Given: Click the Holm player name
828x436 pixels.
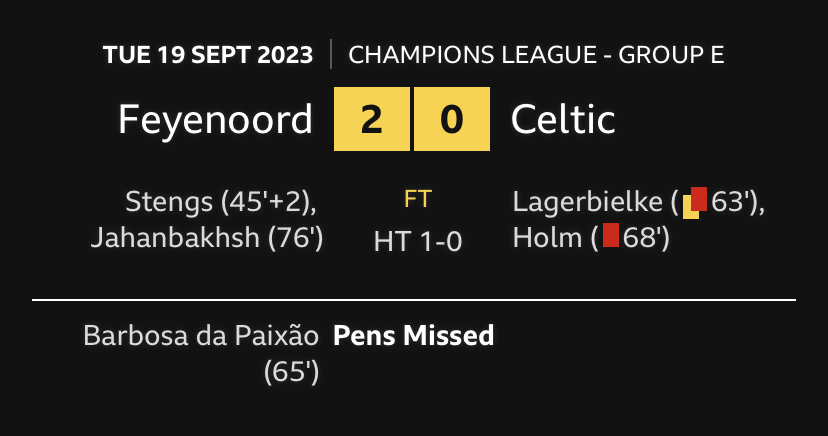Looking at the screenshot, I should pos(549,239).
